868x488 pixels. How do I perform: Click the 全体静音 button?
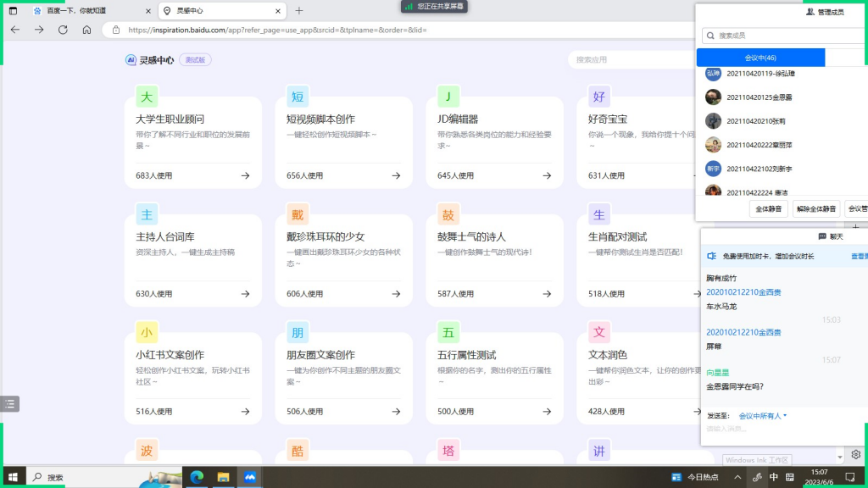pos(769,208)
